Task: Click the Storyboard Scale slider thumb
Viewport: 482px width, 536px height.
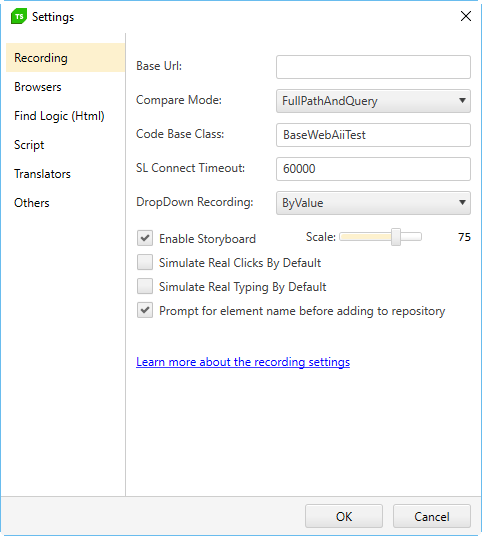Action: [x=396, y=237]
